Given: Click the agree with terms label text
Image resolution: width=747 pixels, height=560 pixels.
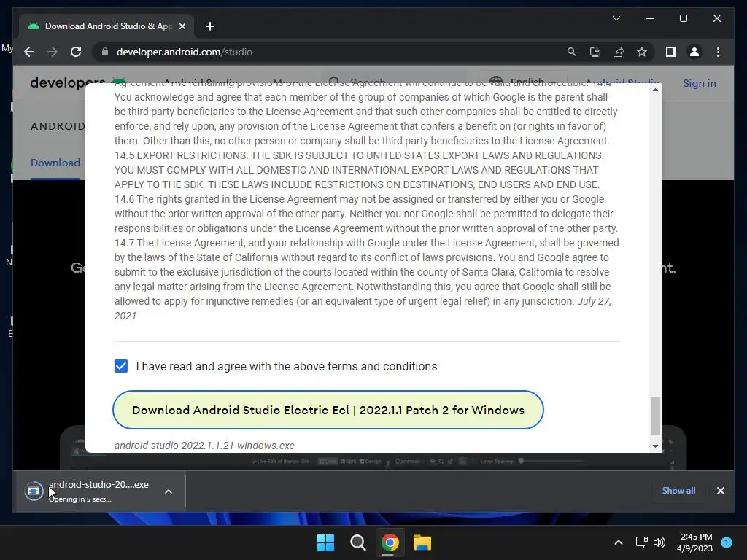Looking at the screenshot, I should [x=286, y=366].
